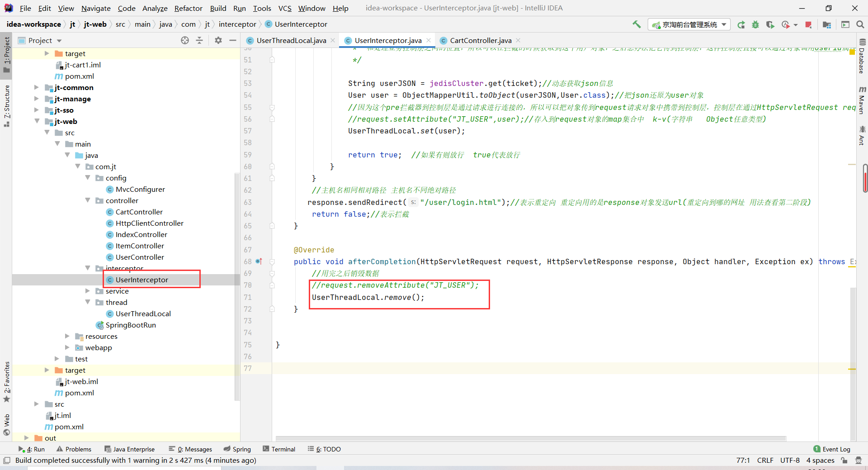Click the override gutter icon on line 68
This screenshot has width=868, height=470.
pos(259,261)
